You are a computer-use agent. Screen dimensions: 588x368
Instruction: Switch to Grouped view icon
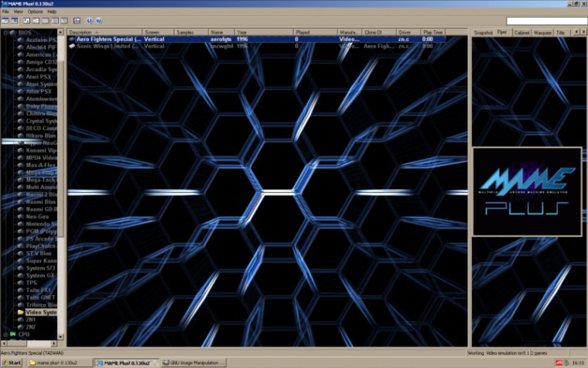64,21
